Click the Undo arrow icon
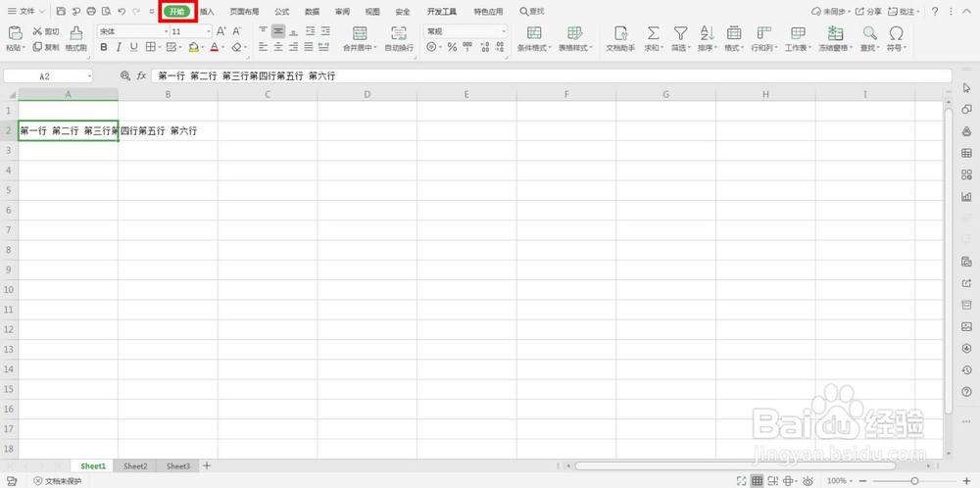This screenshot has width=980, height=488. tap(122, 11)
